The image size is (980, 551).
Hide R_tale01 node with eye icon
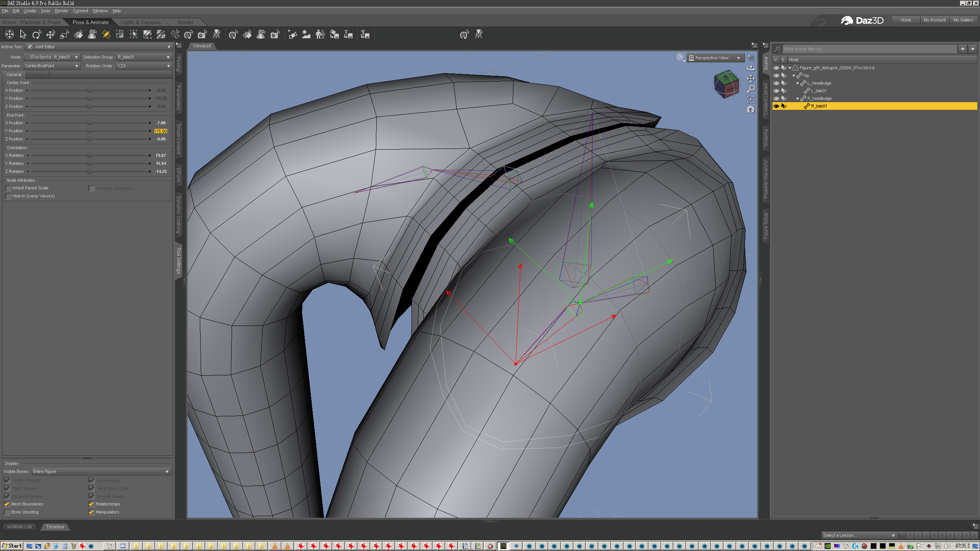776,106
